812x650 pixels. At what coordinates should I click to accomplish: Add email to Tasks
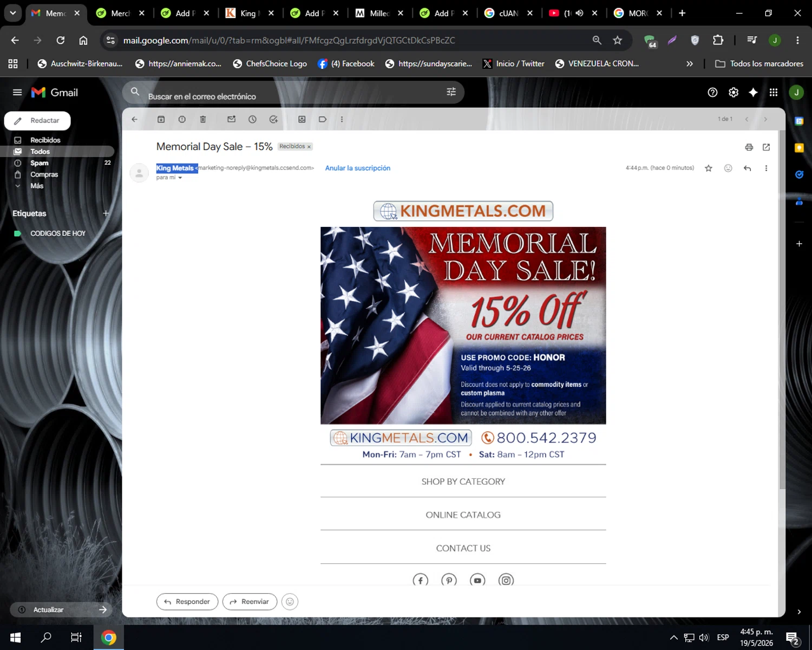tap(273, 119)
